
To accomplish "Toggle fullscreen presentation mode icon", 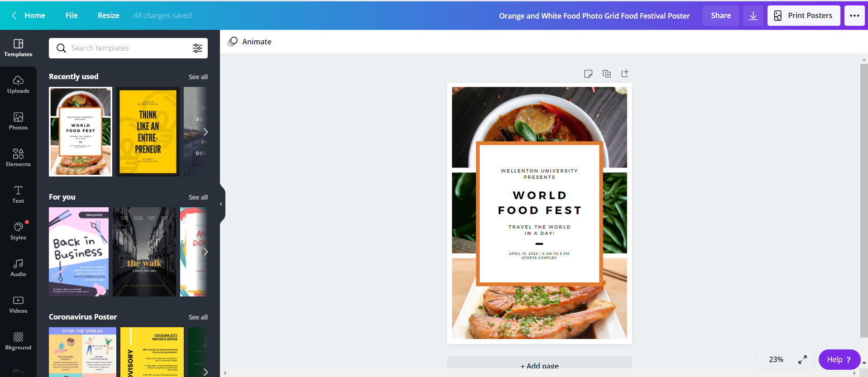I will tap(802, 359).
